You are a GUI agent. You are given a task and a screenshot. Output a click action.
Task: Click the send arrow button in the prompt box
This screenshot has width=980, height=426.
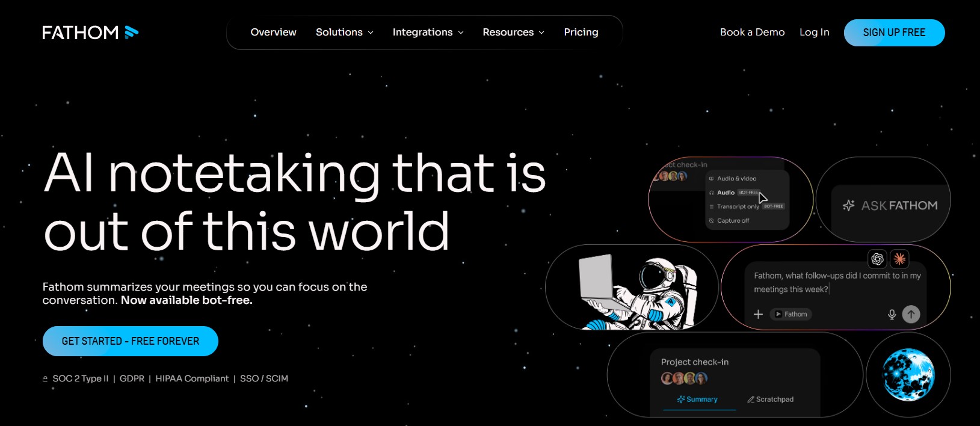point(911,314)
